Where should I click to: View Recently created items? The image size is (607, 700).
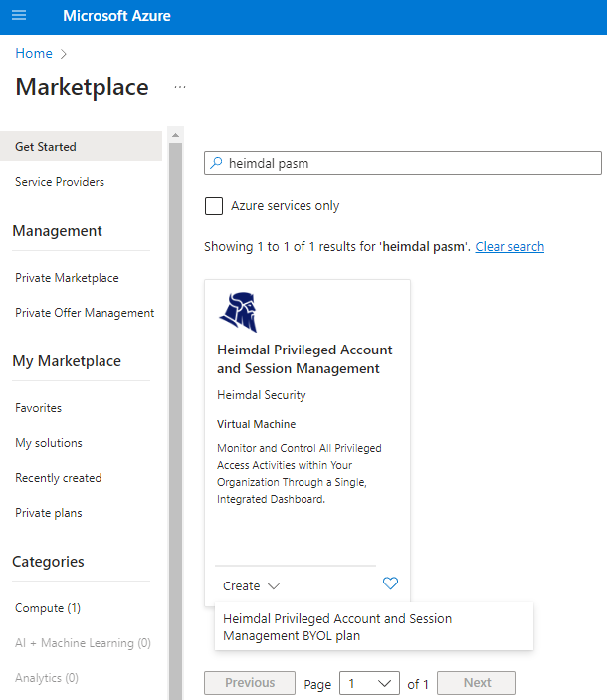coord(59,478)
